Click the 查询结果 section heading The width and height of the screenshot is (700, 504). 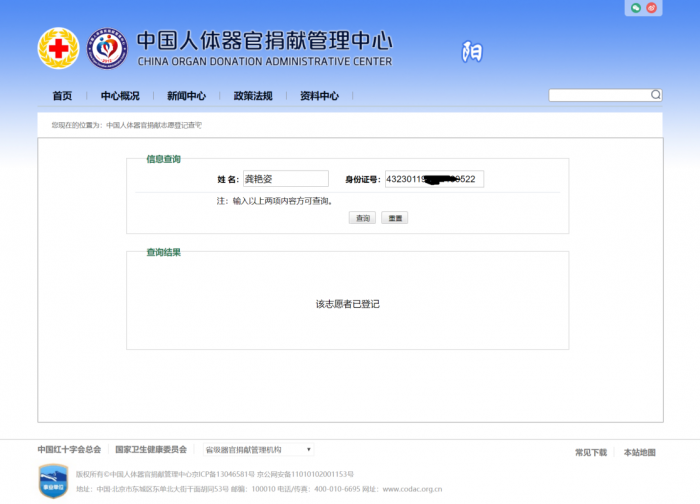pyautogui.click(x=163, y=252)
